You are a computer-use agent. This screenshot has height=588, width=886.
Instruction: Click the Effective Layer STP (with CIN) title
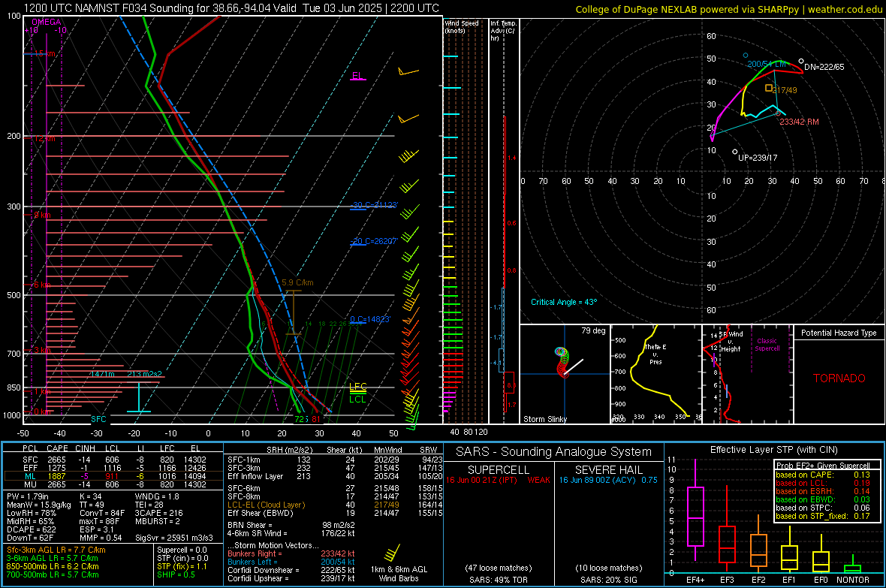(x=774, y=450)
